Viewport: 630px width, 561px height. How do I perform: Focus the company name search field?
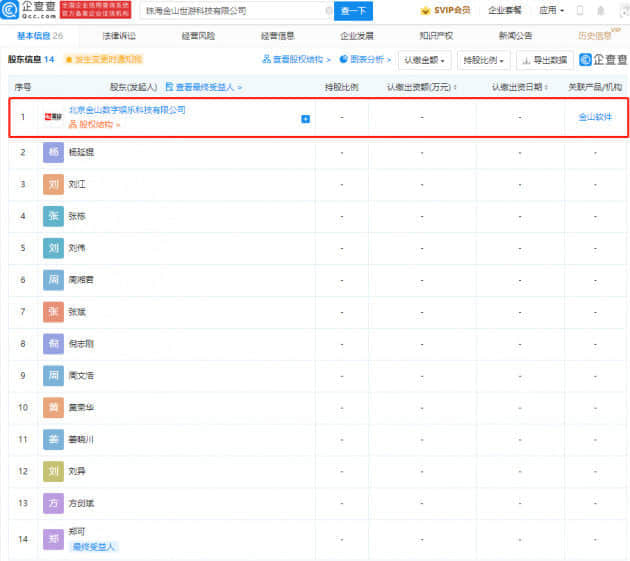(x=235, y=11)
